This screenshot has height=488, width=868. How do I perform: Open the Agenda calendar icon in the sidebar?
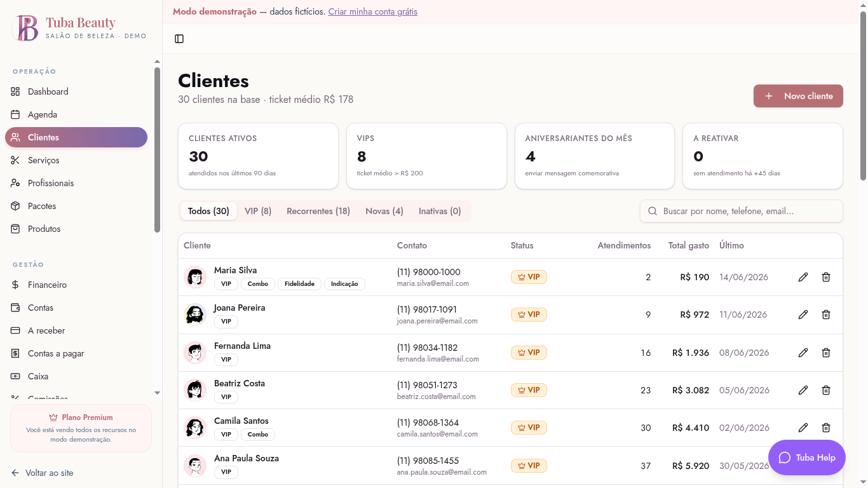tap(15, 114)
